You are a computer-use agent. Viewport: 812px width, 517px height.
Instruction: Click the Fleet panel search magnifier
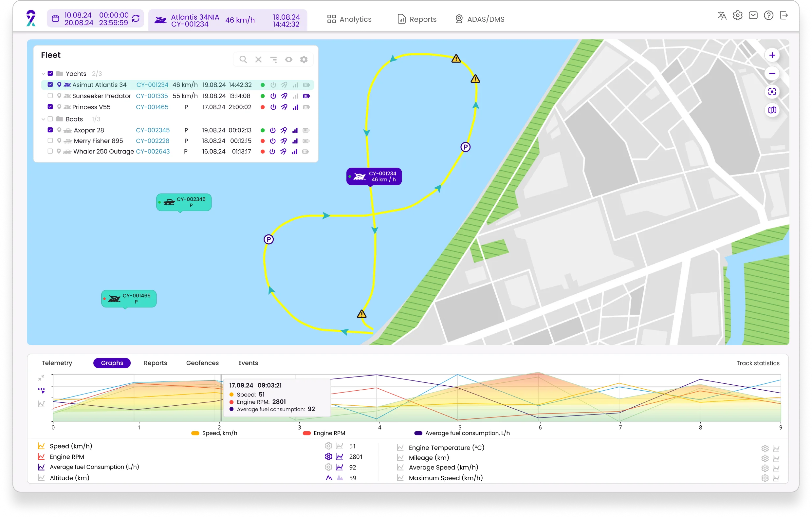pos(243,60)
